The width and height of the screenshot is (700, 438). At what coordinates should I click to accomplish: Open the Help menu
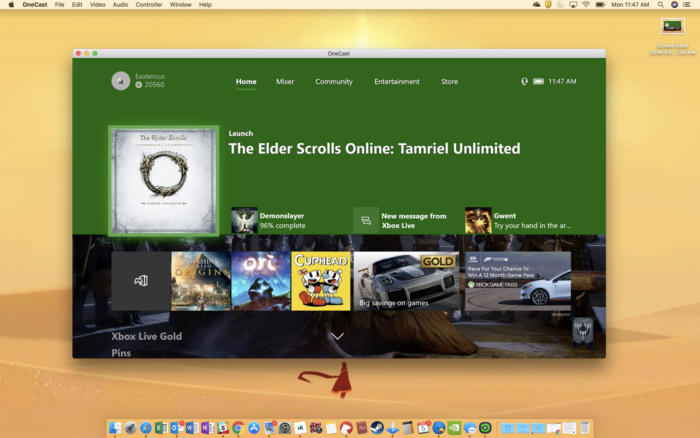tap(205, 4)
